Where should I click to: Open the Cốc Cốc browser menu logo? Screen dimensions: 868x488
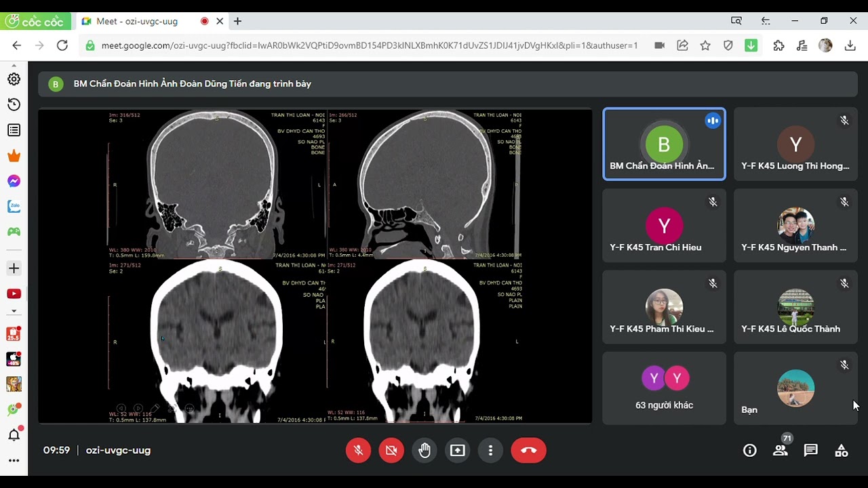[x=35, y=21]
